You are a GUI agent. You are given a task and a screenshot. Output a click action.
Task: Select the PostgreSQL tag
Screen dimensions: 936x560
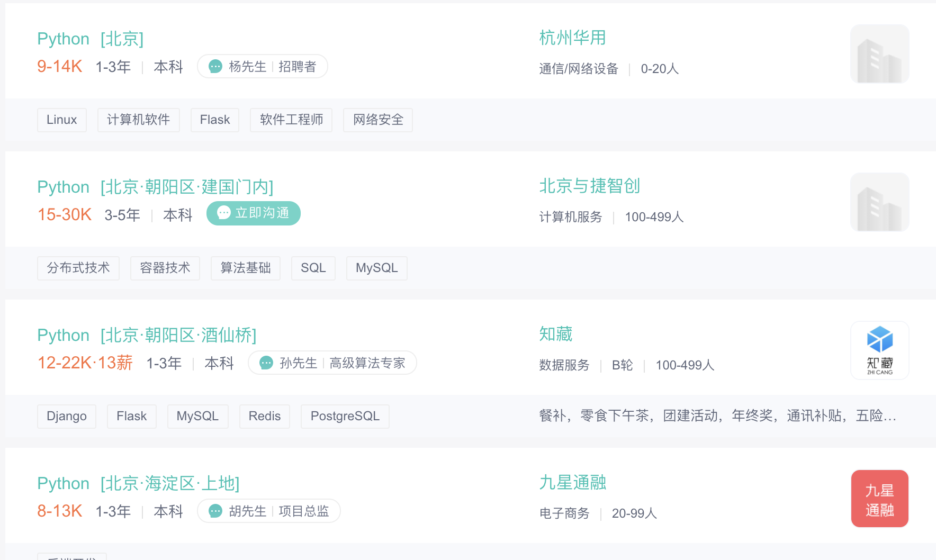[x=345, y=417]
